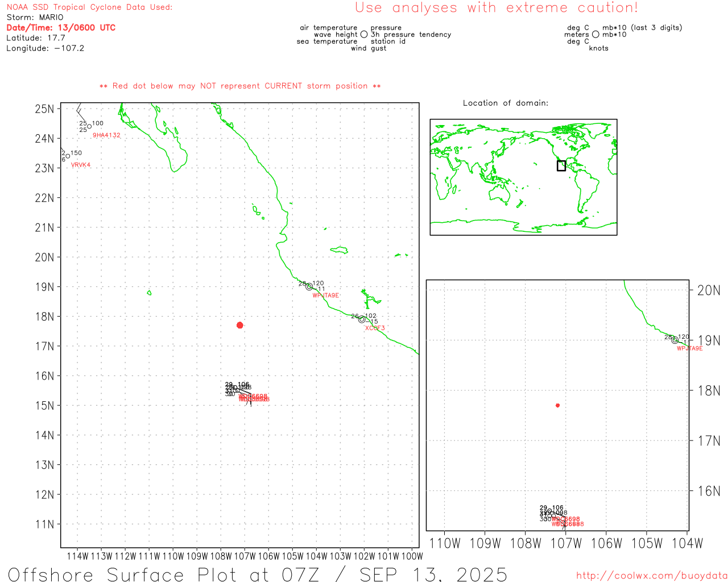Click 'wave height' legend text

(336, 35)
